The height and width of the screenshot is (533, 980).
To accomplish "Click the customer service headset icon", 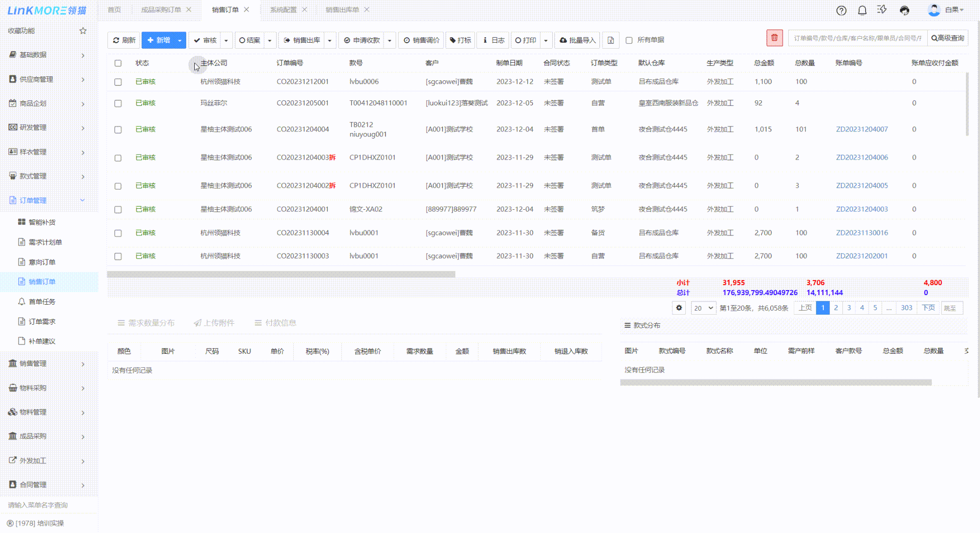I will [x=904, y=11].
